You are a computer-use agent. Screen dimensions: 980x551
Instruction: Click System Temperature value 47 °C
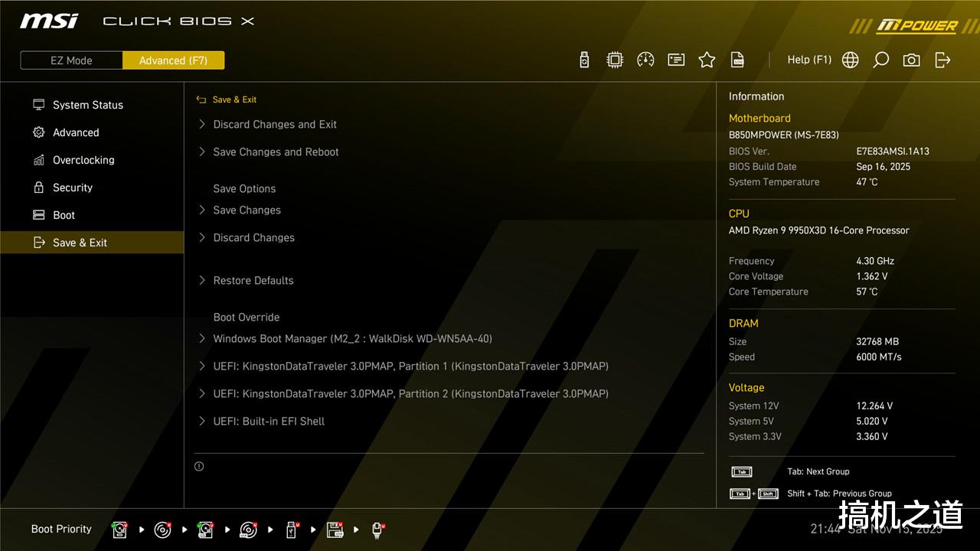867,182
